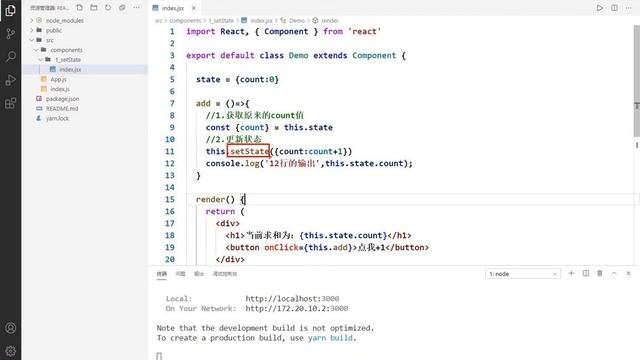Close the index.jsx editor tab

pyautogui.click(x=194, y=8)
